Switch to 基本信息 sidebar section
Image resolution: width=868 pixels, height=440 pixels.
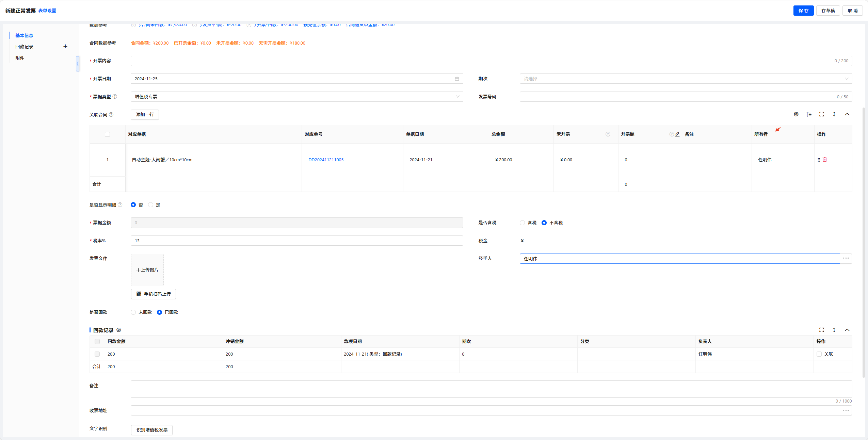[x=24, y=35]
